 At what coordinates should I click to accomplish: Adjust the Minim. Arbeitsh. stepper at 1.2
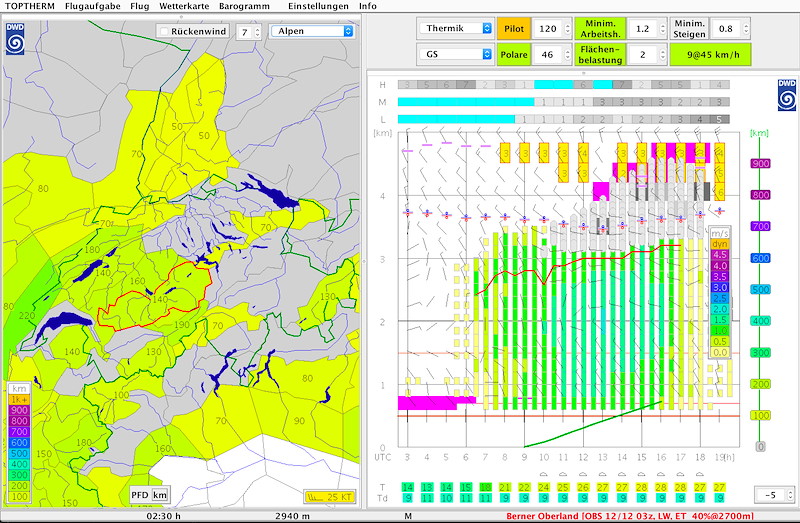662,29
